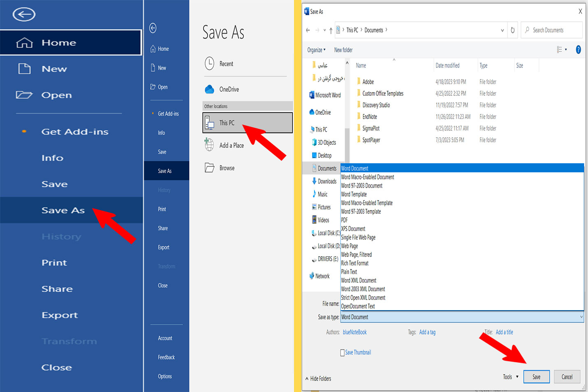Go back using the dialog's back arrow

coord(308,30)
